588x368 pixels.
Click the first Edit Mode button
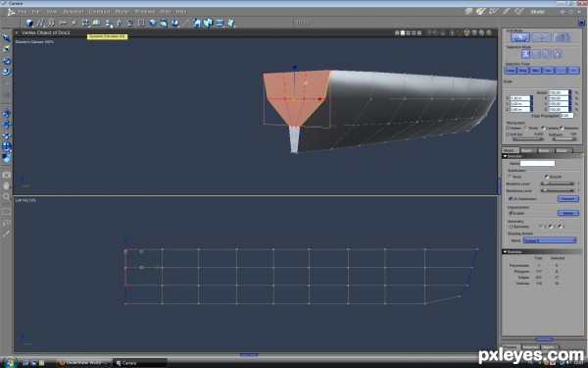tap(520, 37)
